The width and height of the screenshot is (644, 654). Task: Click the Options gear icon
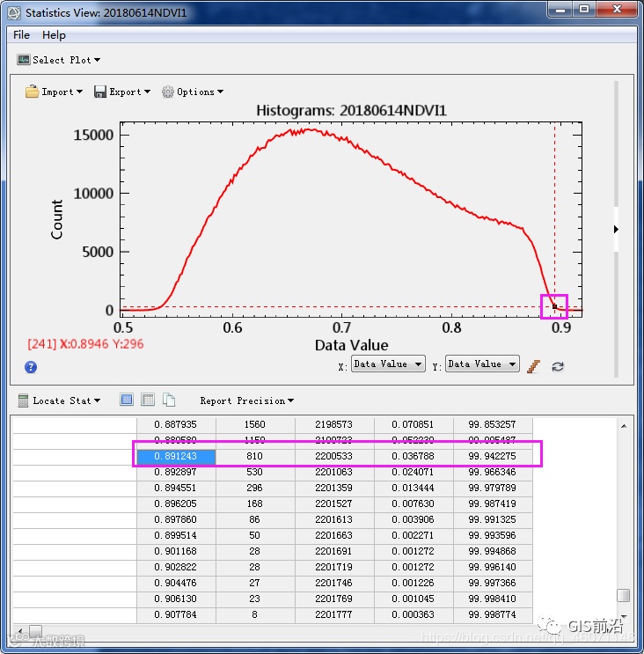(167, 92)
